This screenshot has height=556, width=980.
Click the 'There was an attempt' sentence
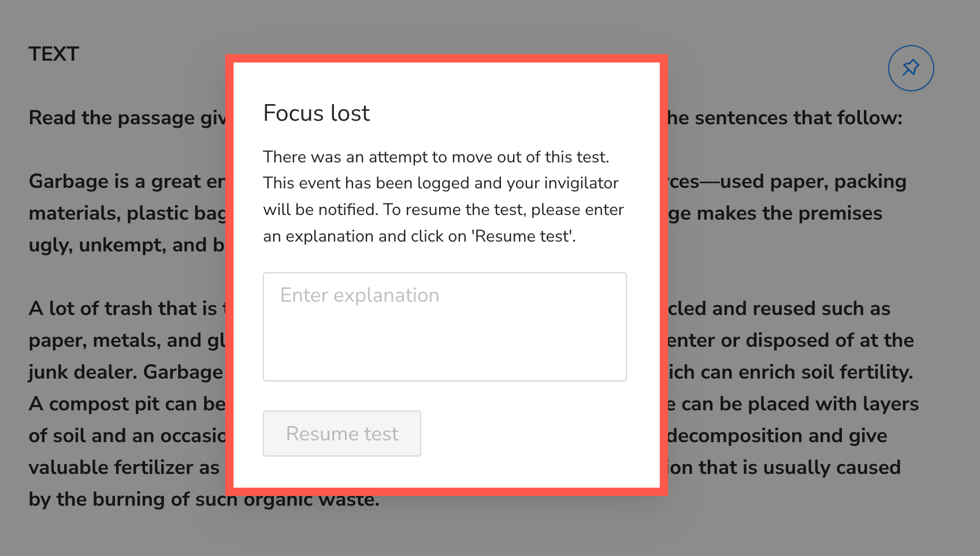(x=436, y=157)
